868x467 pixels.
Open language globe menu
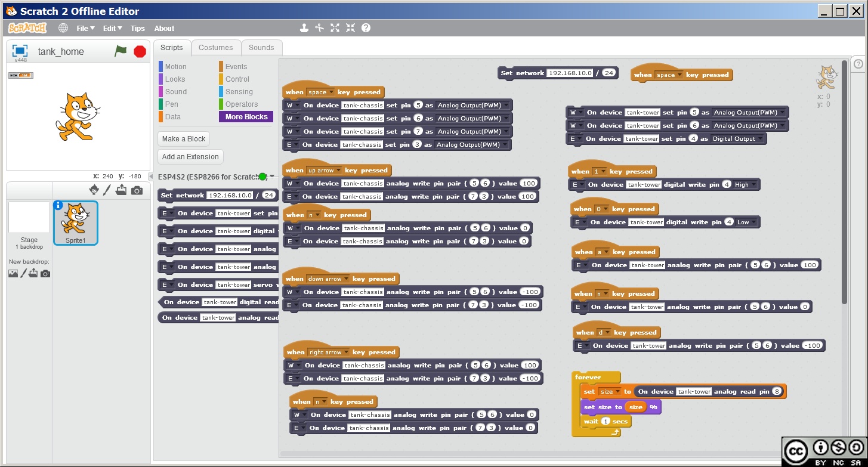63,28
